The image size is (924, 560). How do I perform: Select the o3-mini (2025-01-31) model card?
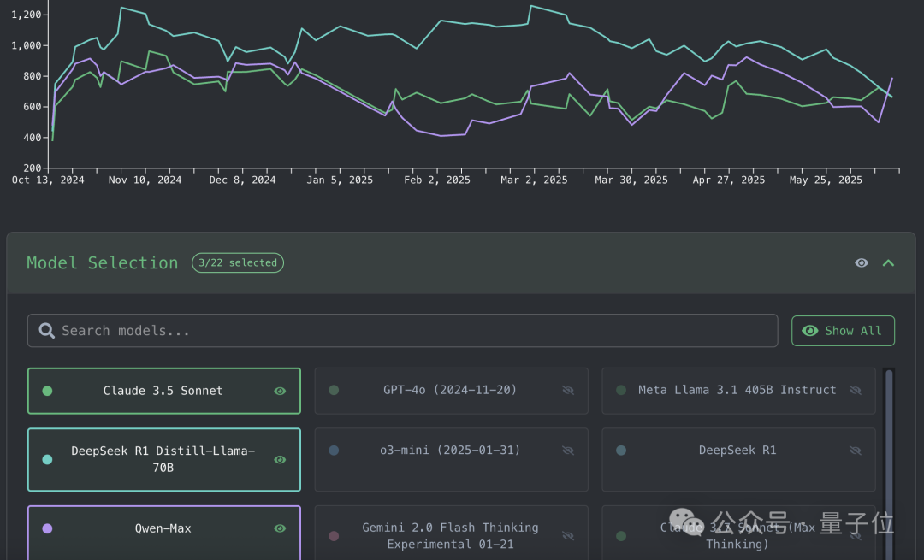point(450,451)
